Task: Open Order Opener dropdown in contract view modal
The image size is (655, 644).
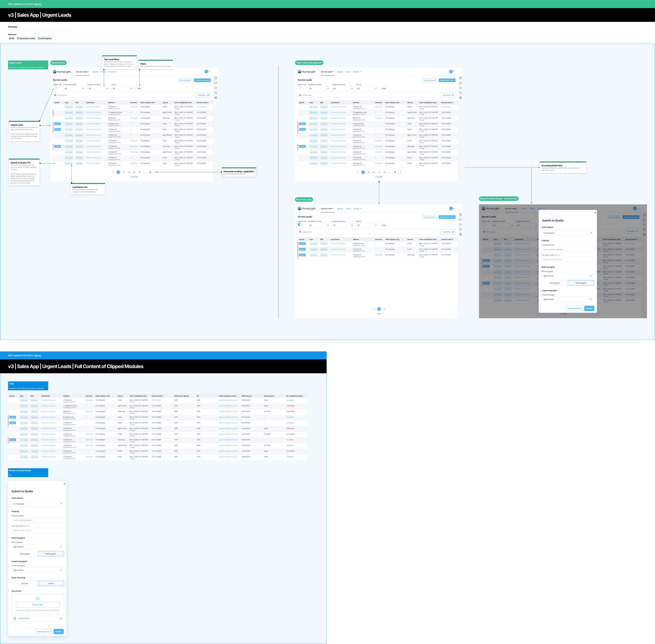Action: click(x=568, y=233)
